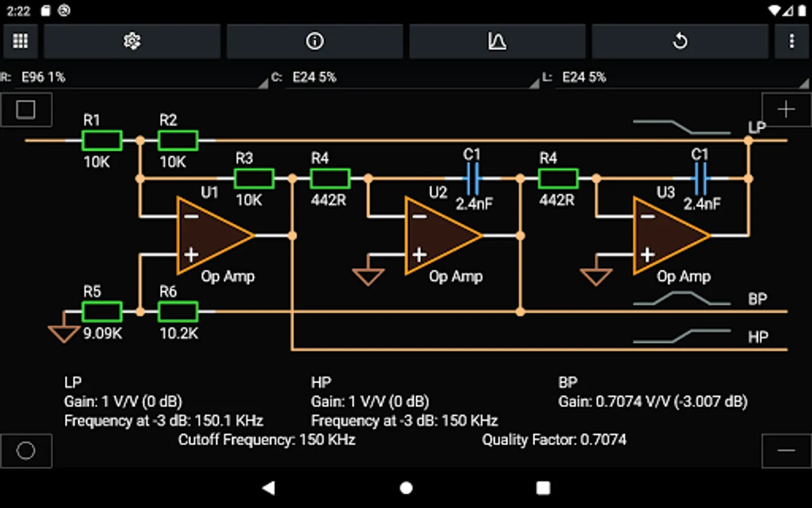Tap the Quality Factor: 0.7074 text

point(554,440)
